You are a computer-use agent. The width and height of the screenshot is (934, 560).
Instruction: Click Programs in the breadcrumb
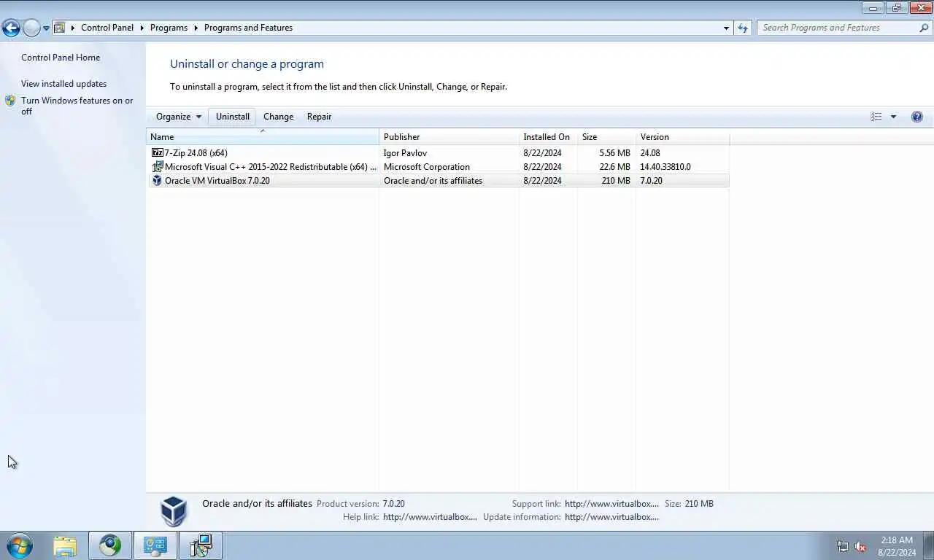click(169, 28)
